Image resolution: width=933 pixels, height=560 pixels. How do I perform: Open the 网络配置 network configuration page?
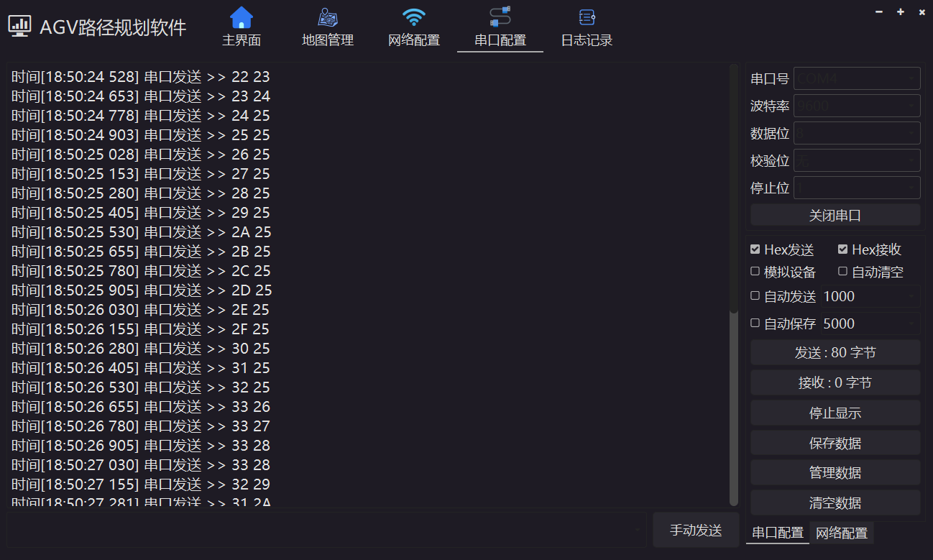click(413, 27)
